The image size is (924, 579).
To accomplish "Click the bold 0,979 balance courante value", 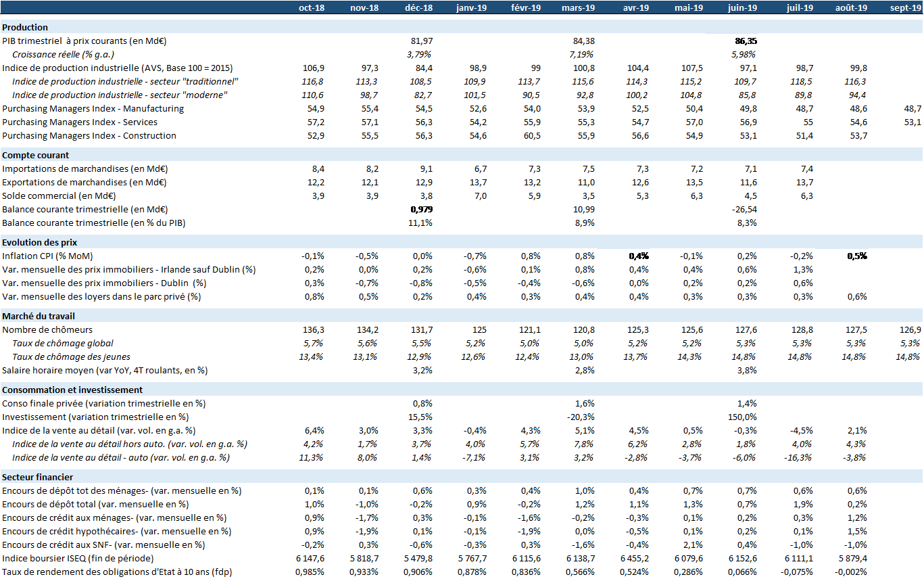I will point(422,209).
